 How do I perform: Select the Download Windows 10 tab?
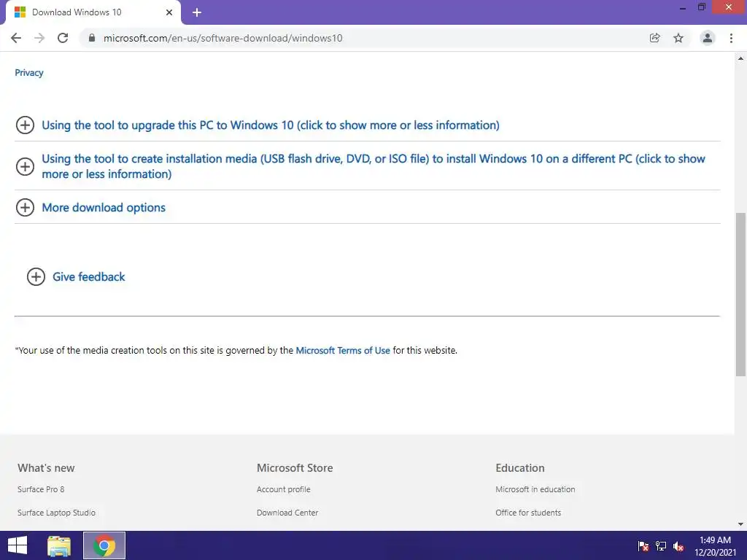click(x=93, y=12)
